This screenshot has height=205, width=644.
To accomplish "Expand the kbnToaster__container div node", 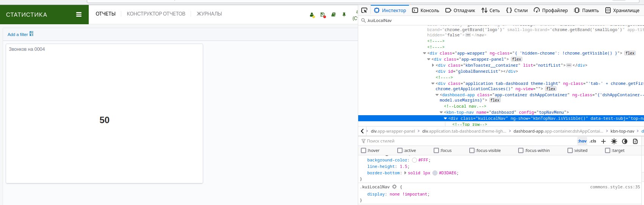I will 433,65.
